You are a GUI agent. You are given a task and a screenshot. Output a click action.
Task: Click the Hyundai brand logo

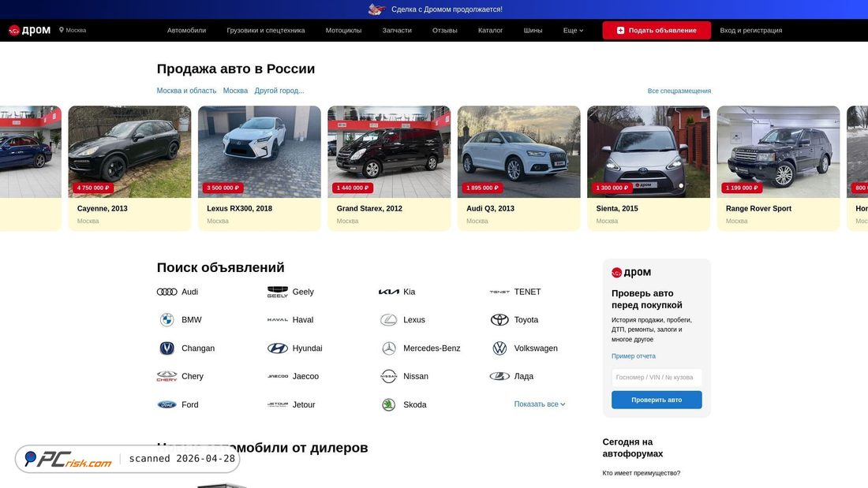tap(277, 348)
